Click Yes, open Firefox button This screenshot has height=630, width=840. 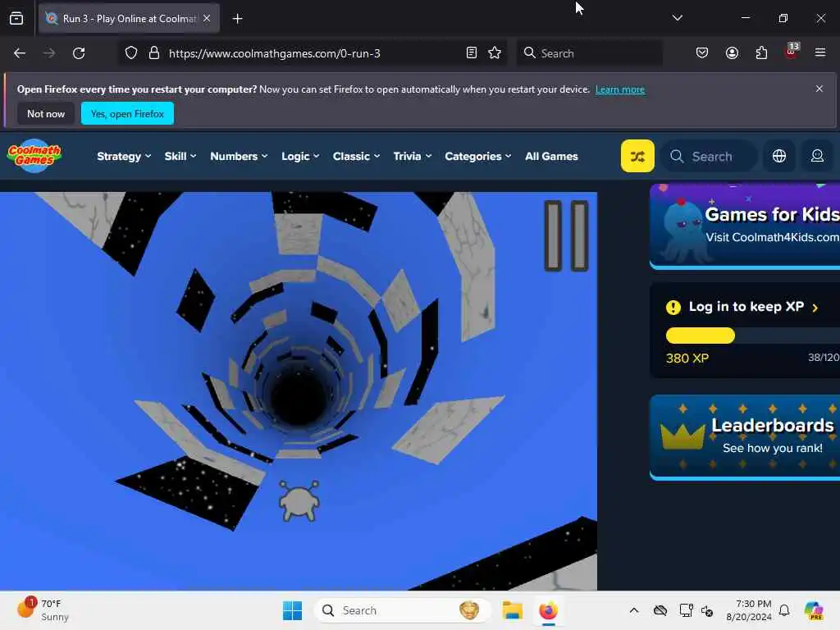[127, 113]
